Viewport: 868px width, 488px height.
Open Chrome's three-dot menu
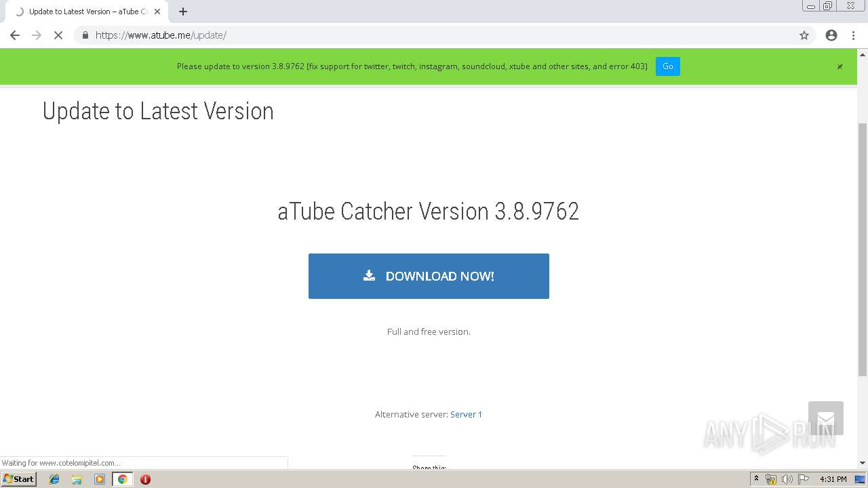pos(853,35)
